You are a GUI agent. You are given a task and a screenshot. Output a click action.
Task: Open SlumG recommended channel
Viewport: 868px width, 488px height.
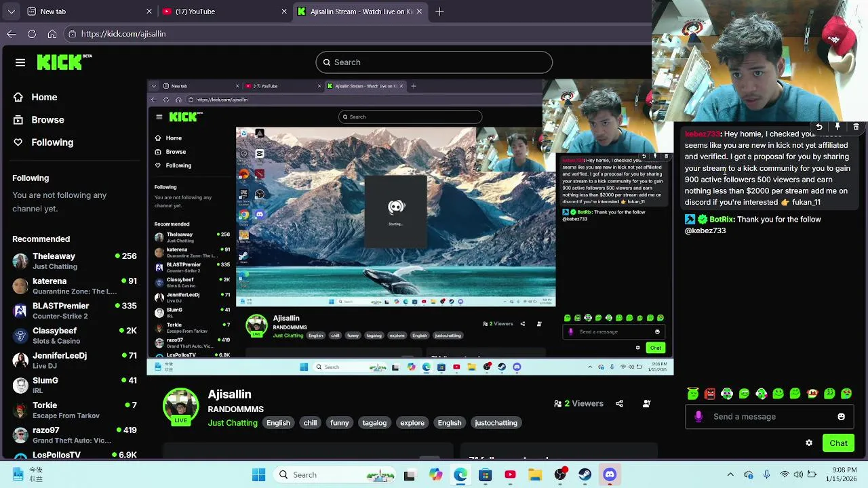coord(75,385)
